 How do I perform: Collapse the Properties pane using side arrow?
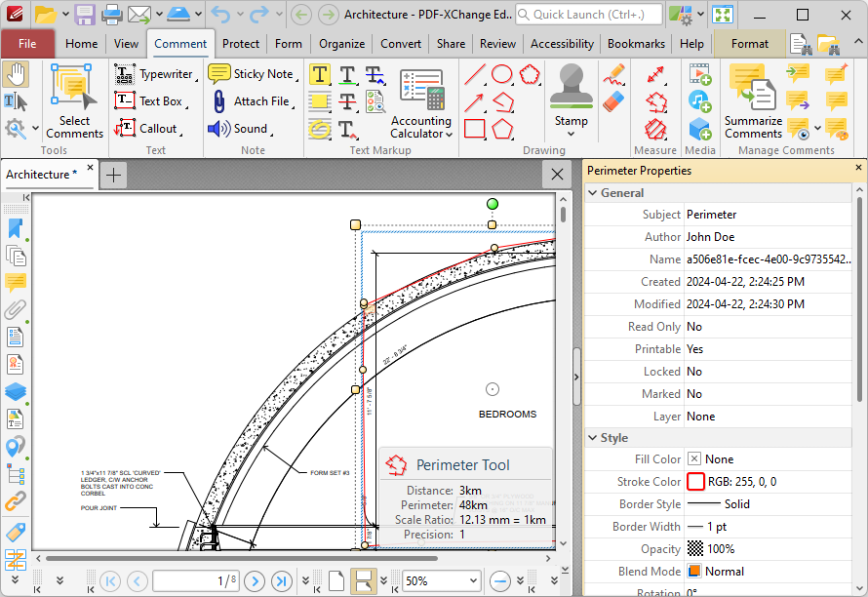576,377
